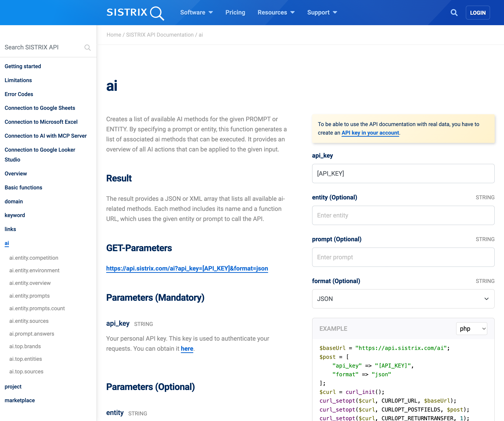Click the Enter entity input field

403,215
